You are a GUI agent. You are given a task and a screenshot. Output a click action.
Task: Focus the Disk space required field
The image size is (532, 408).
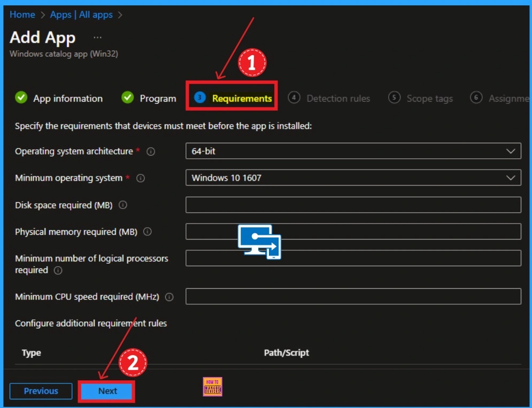(x=353, y=205)
